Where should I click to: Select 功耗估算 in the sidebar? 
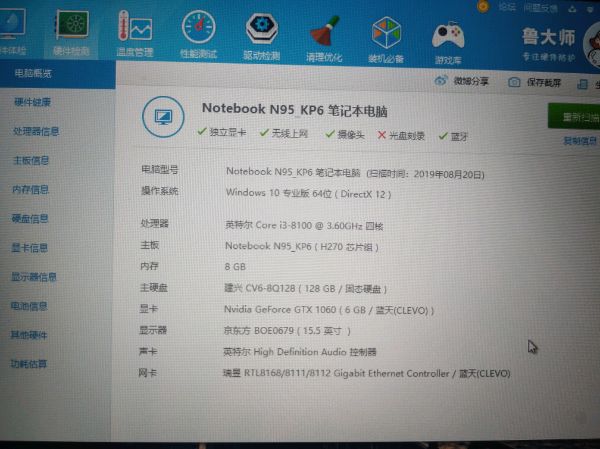coord(29,364)
